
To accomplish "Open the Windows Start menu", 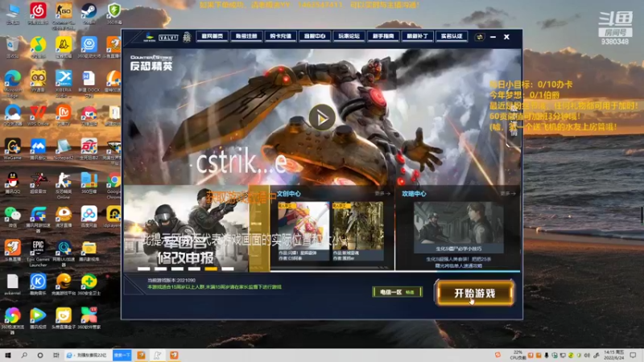I will [x=7, y=355].
